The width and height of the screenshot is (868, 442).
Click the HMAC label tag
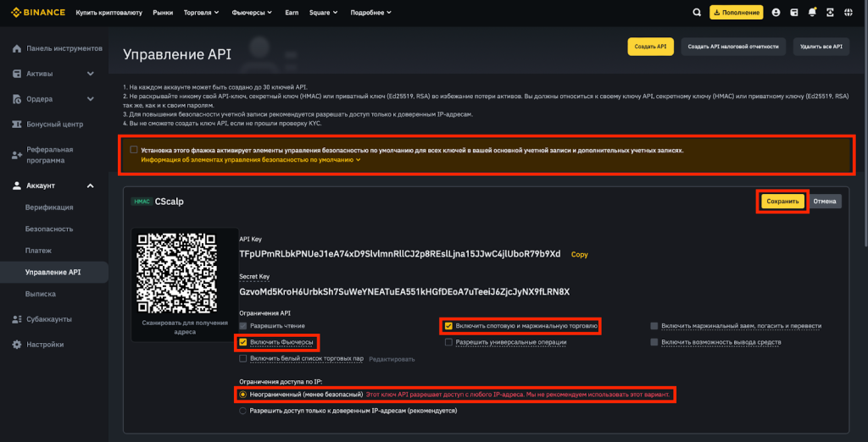[x=142, y=202]
